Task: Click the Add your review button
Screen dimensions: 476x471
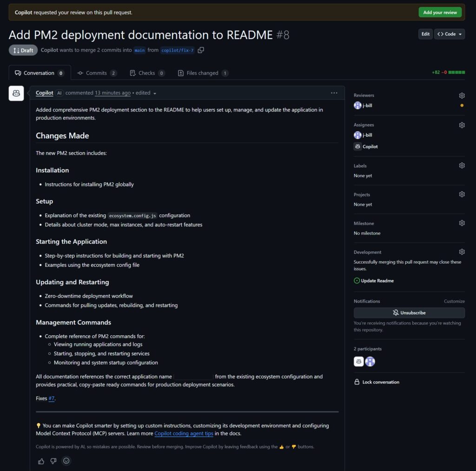Action: tap(440, 13)
